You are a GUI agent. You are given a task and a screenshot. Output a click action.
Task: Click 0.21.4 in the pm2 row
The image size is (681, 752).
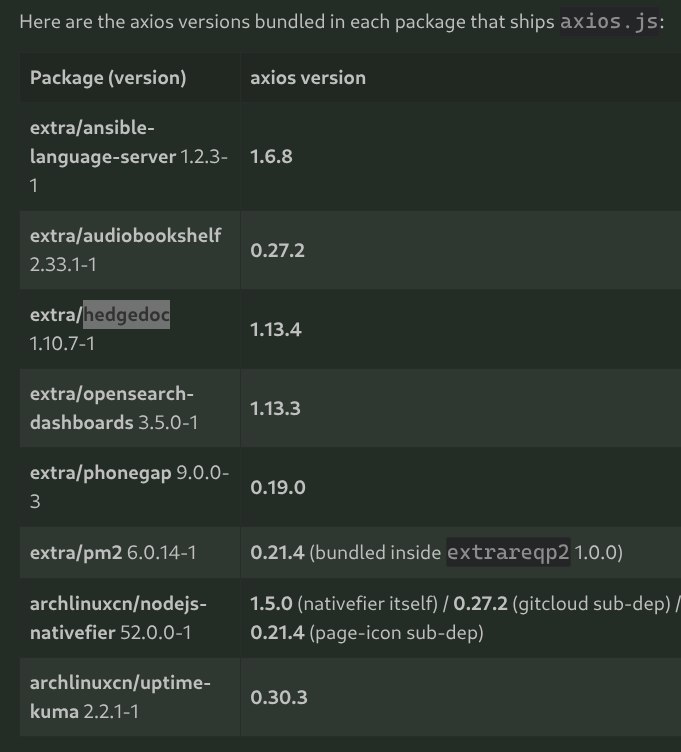(277, 552)
